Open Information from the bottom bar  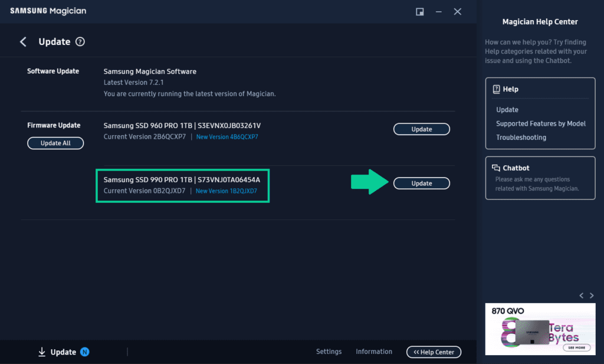point(374,351)
